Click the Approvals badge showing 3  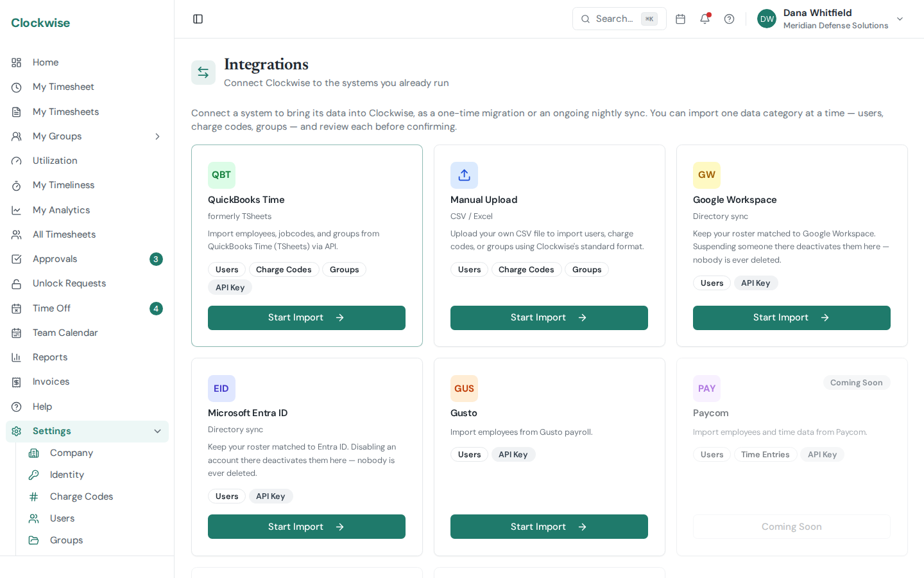[156, 259]
